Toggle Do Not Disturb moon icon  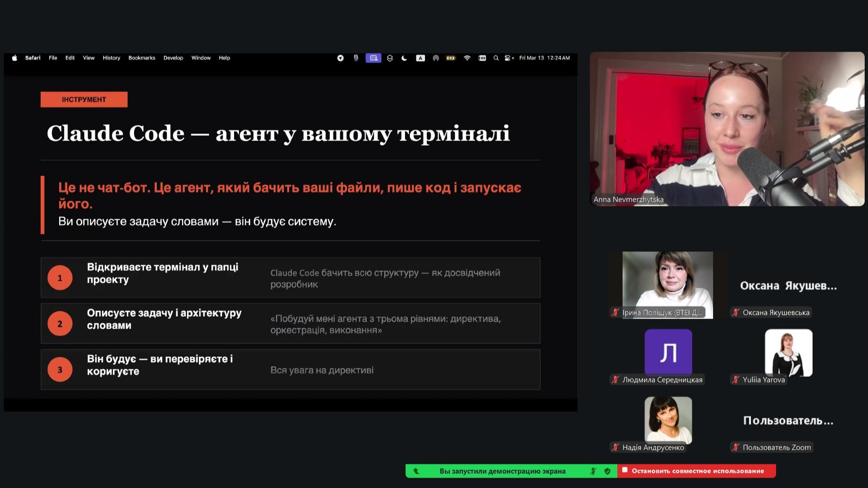(x=404, y=58)
